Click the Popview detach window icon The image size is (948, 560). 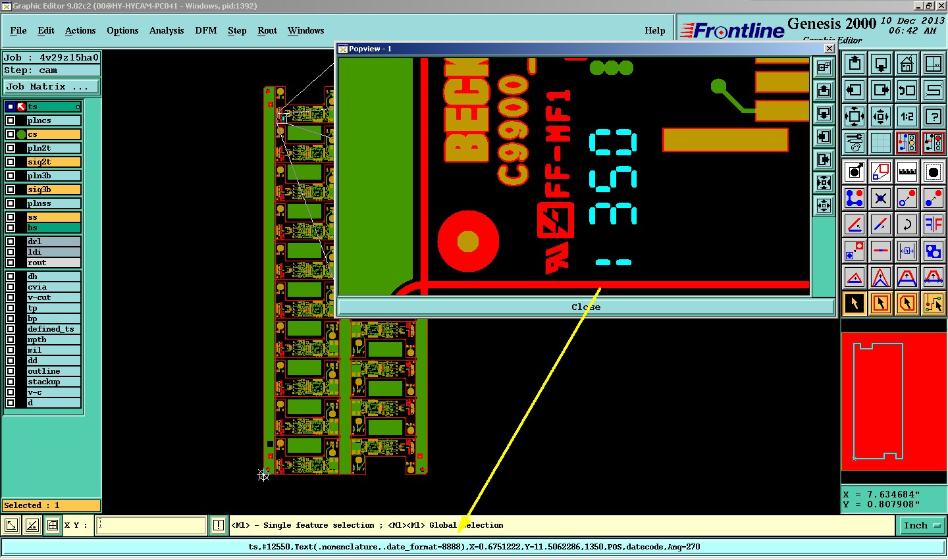(824, 67)
